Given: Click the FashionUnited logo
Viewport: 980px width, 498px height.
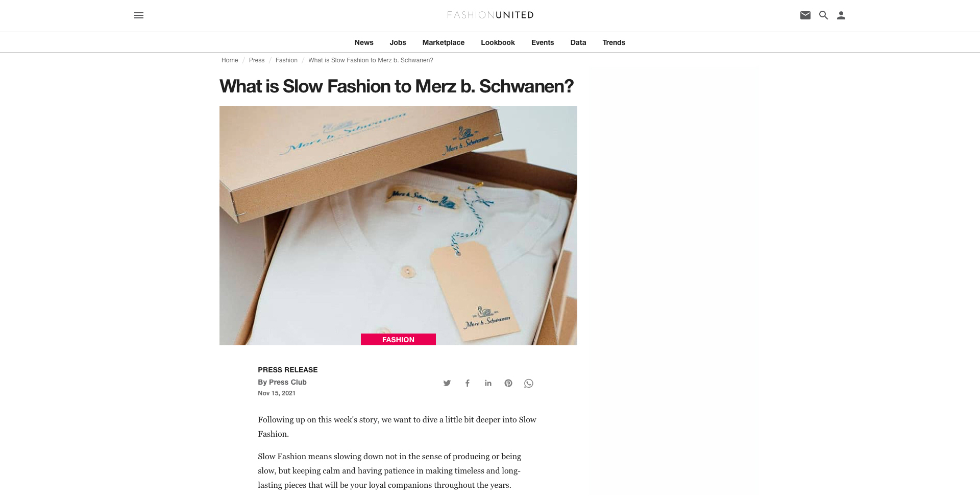Looking at the screenshot, I should [490, 15].
